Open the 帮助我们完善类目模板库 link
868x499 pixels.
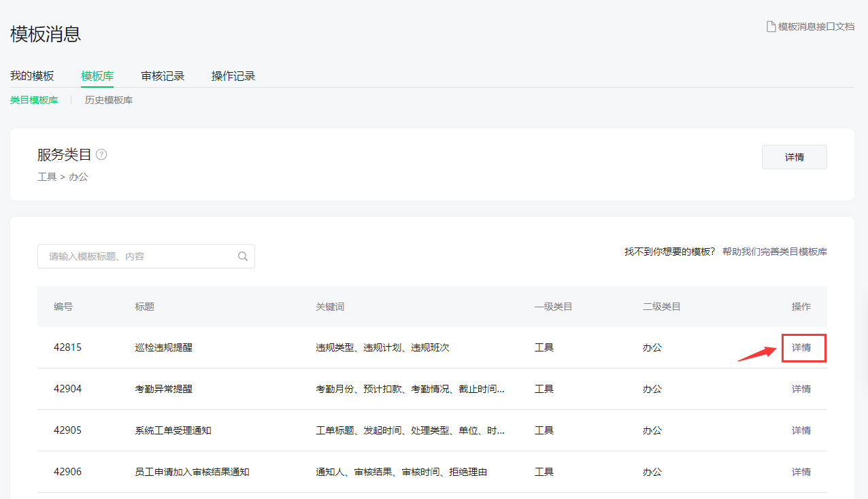click(x=774, y=252)
